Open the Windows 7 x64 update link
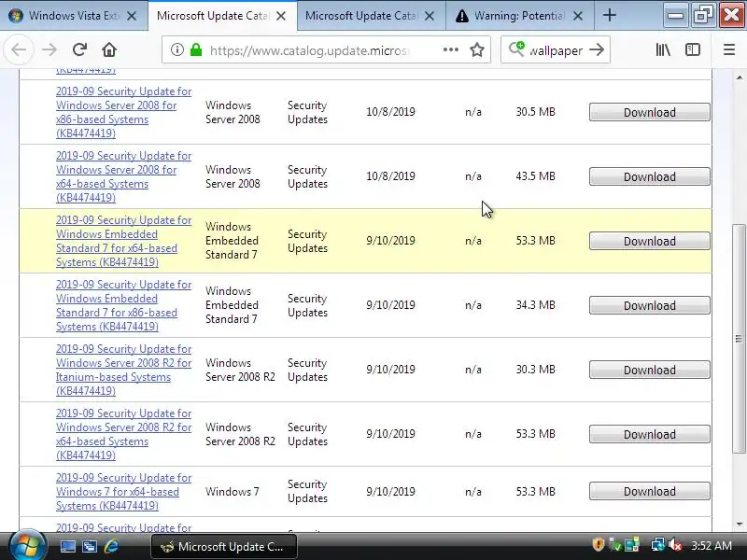Screen dimensions: 747x560 pos(124,492)
